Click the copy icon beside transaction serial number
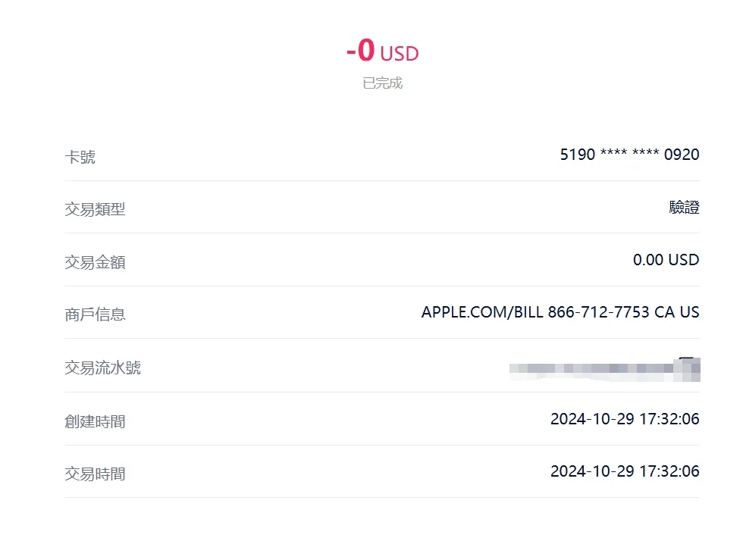The width and height of the screenshot is (746, 560). tap(691, 367)
